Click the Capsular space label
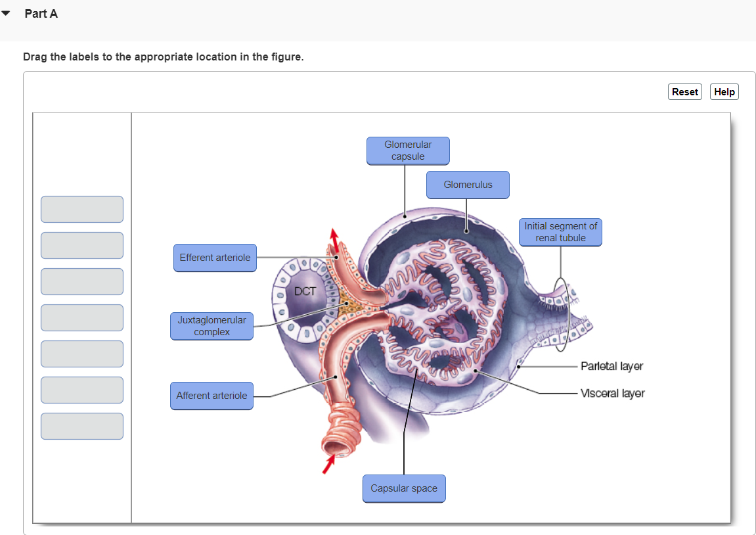The width and height of the screenshot is (756, 535). pos(404,488)
